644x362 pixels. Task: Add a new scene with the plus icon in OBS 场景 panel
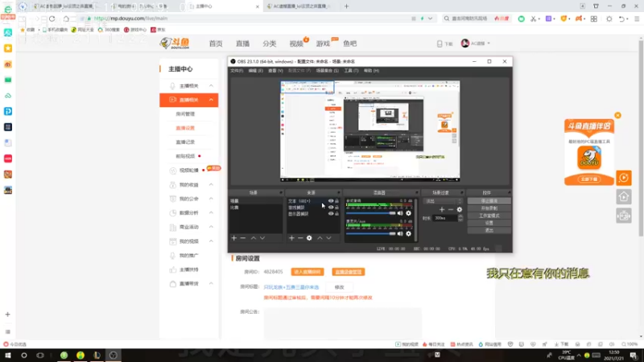pyautogui.click(x=234, y=238)
